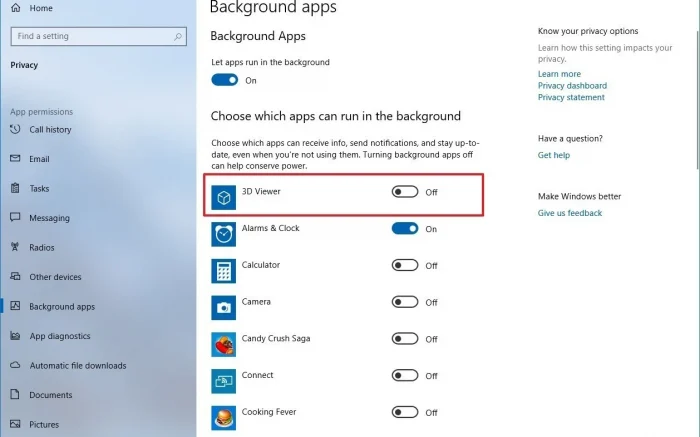Click the Connect app label
The height and width of the screenshot is (437, 700).
257,375
